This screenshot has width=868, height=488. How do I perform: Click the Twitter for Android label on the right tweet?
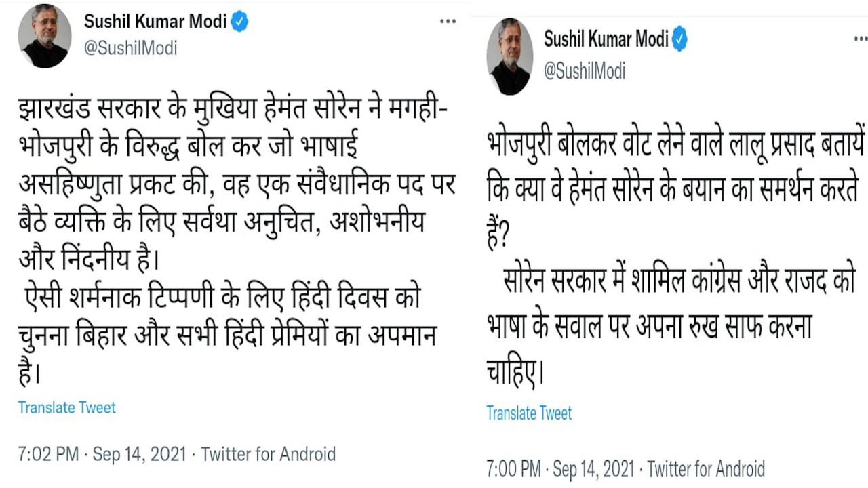point(707,468)
